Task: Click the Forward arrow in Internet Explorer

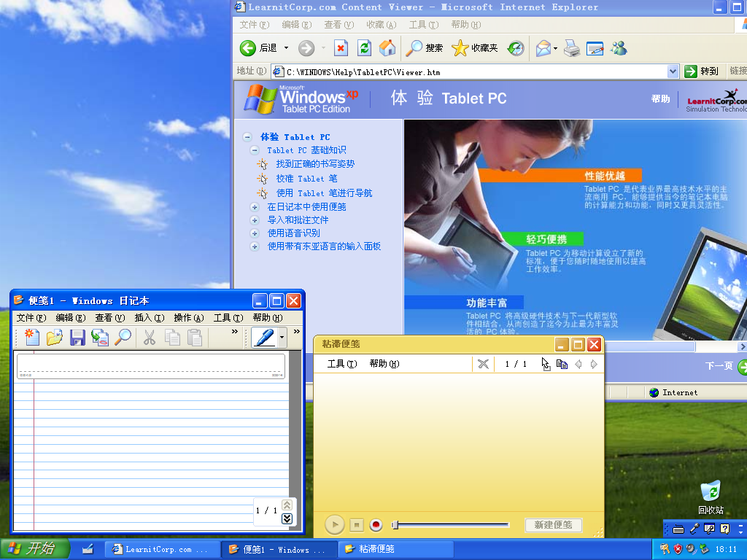Action: (x=306, y=48)
